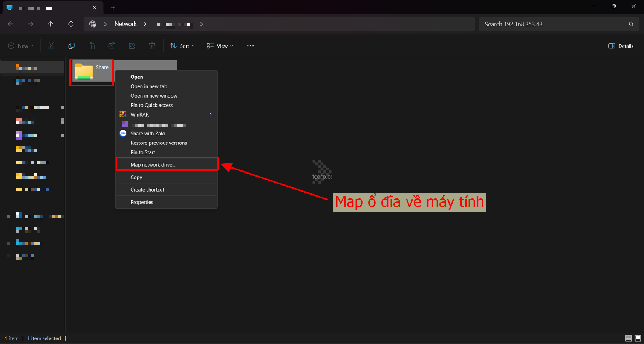Open a new tab with plus button
This screenshot has width=644, height=344.
click(113, 8)
